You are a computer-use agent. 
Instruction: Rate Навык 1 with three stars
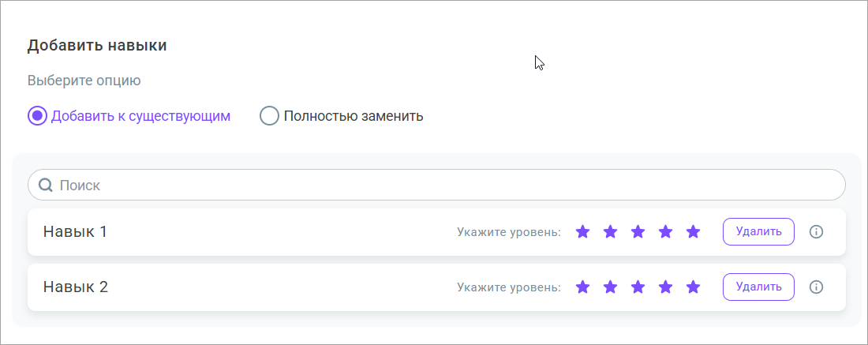click(638, 232)
